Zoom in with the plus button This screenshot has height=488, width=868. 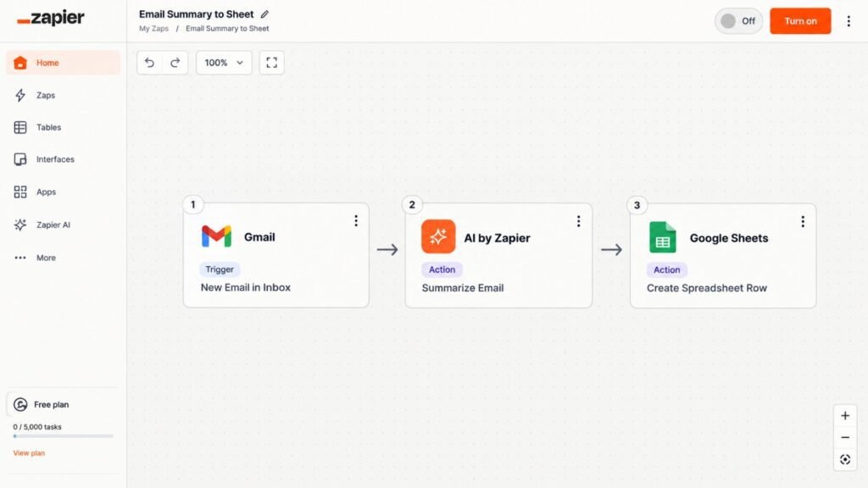pyautogui.click(x=845, y=415)
